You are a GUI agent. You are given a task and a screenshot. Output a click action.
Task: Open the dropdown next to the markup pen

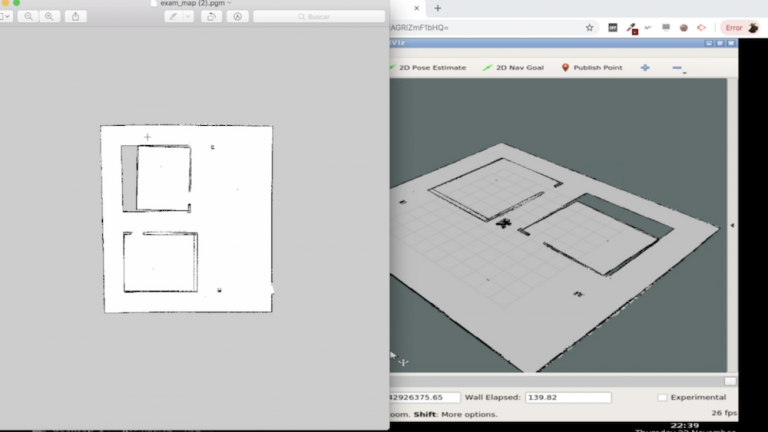[188, 16]
